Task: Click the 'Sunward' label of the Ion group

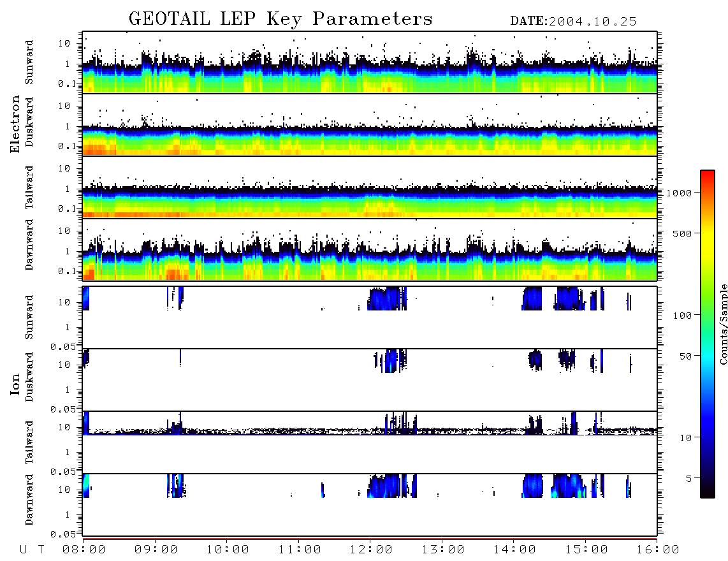Action: click(x=29, y=317)
